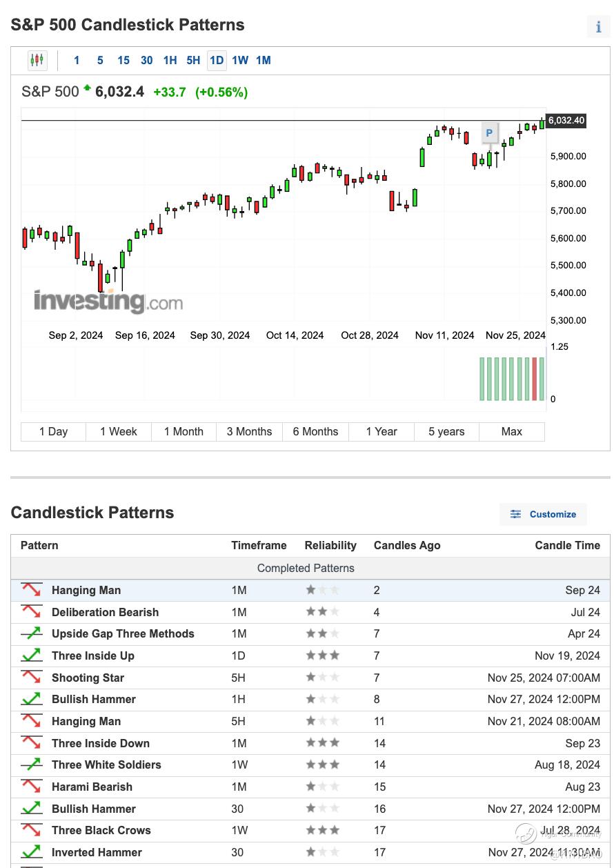Screen dimensions: 614x868
Task: Set chart range to 1 Year
Action: click(382, 432)
